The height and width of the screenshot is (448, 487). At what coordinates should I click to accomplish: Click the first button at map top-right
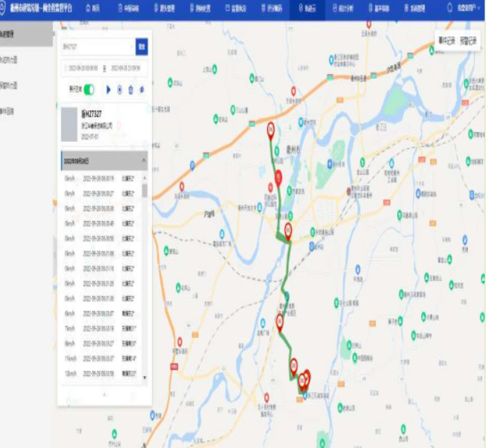446,41
